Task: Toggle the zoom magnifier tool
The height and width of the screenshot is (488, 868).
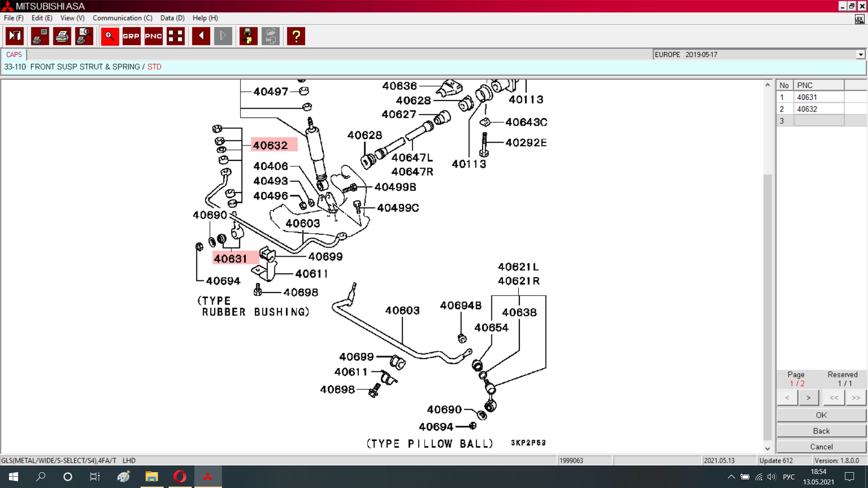Action: (x=109, y=36)
